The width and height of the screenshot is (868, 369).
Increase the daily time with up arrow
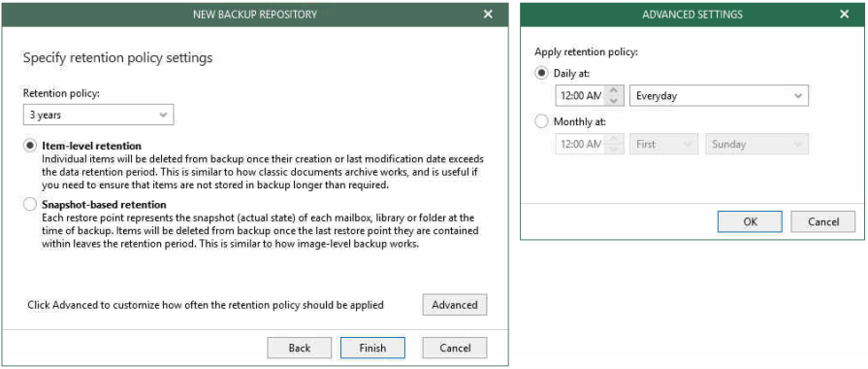[x=613, y=90]
